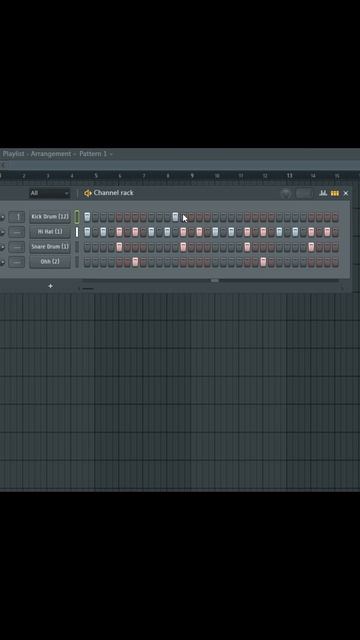Enable the fifth Kick Drum step
Screen dimensions: 360x640
[119, 217]
